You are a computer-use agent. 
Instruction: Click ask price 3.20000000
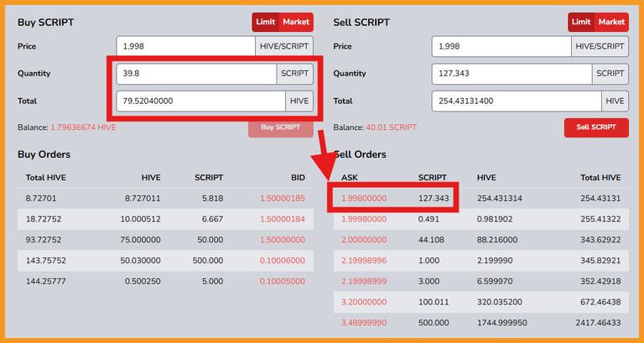coord(364,303)
